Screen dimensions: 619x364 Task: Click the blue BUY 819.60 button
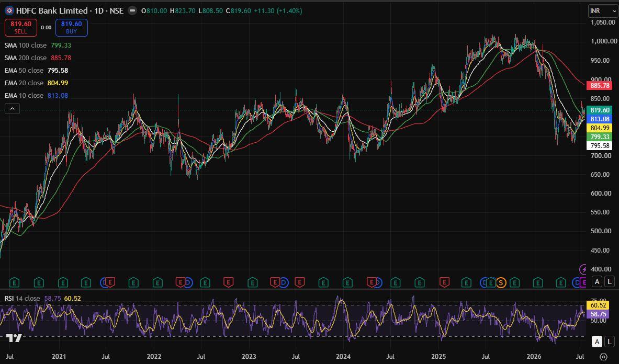(72, 28)
